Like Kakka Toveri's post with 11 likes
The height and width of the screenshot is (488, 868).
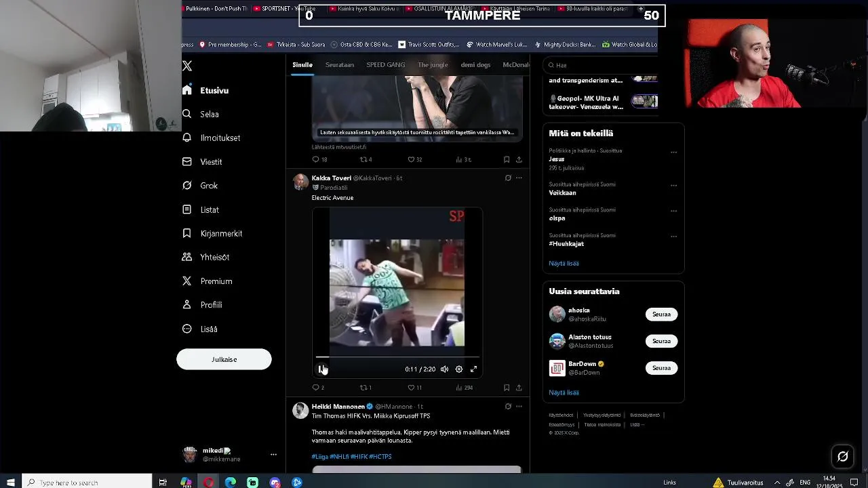tap(411, 388)
